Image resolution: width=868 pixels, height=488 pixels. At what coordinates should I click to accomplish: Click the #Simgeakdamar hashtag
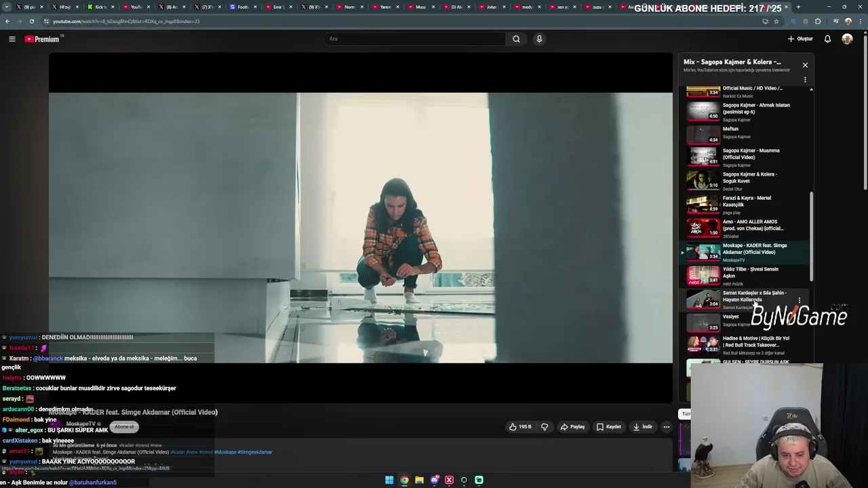click(x=255, y=452)
